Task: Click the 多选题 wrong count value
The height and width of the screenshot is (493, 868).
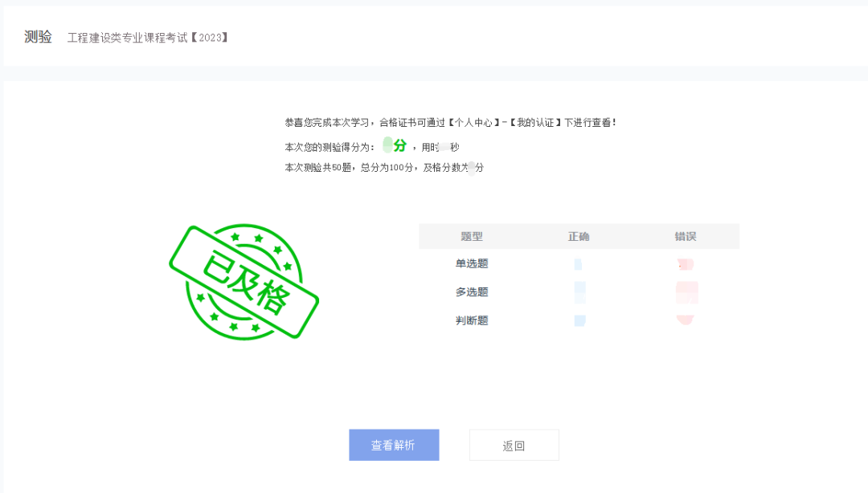Action: click(686, 291)
